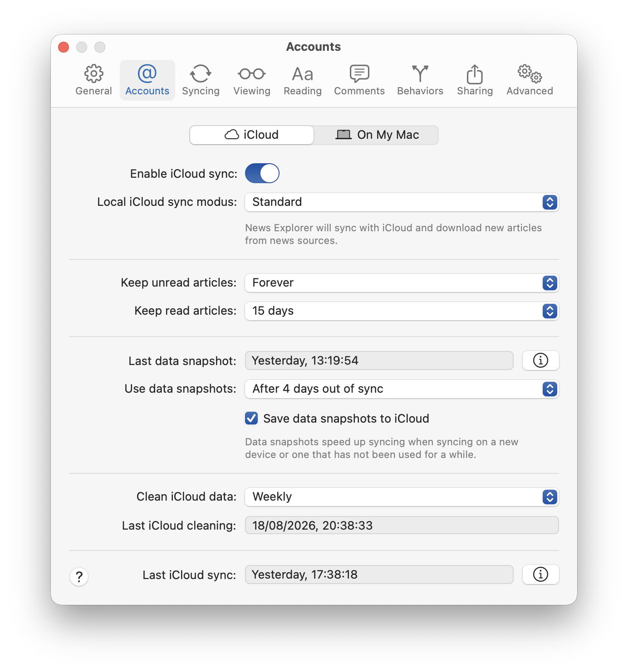Select the Accounts preferences tab

[x=147, y=80]
